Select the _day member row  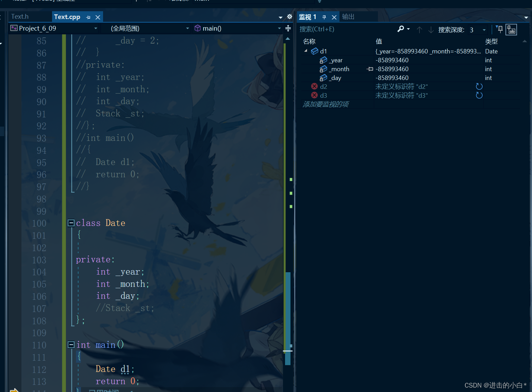[x=411, y=78]
